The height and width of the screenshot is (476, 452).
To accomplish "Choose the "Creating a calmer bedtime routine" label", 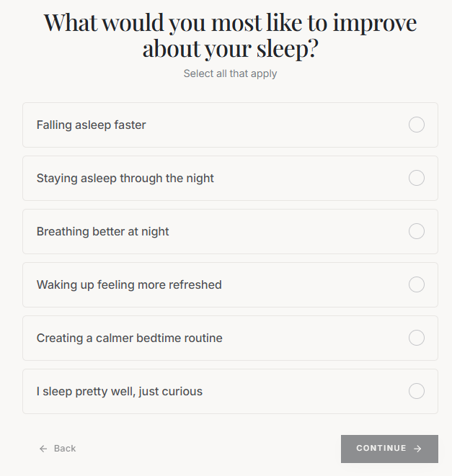I will coord(129,338).
